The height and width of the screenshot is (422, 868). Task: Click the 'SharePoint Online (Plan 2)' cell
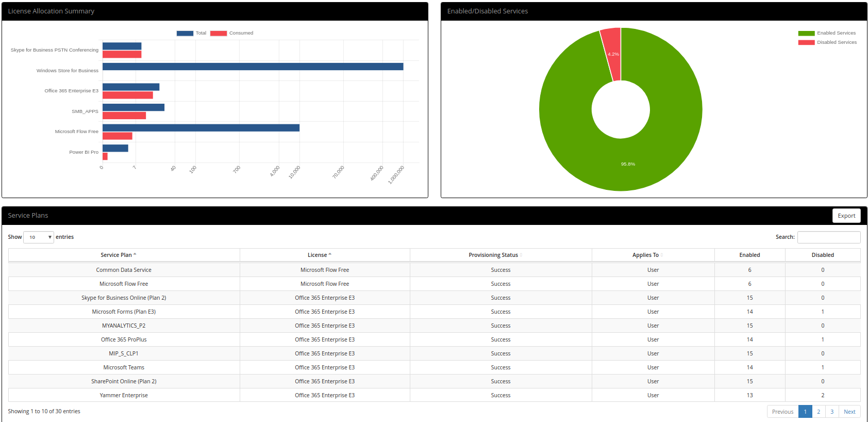click(124, 381)
